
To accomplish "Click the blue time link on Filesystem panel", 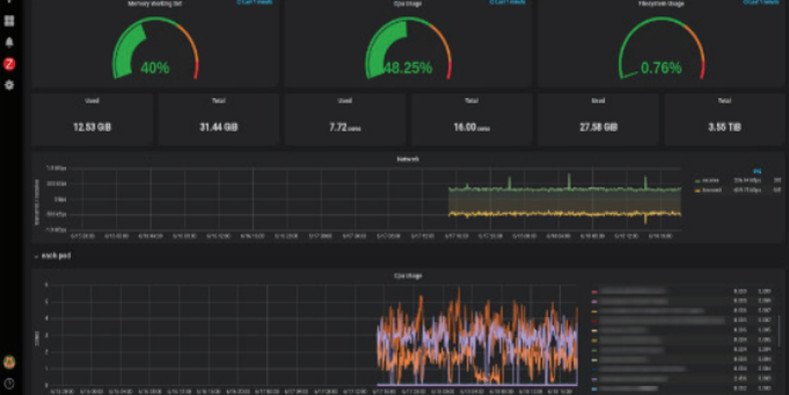I will [761, 2].
